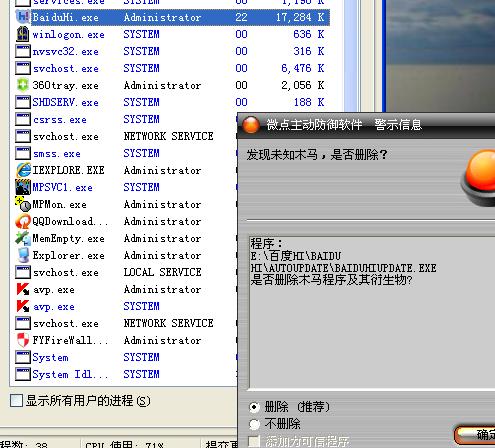The width and height of the screenshot is (495, 448).
Task: Select the red Kaspersky avp.exe Administrator icon
Action: pos(23,289)
